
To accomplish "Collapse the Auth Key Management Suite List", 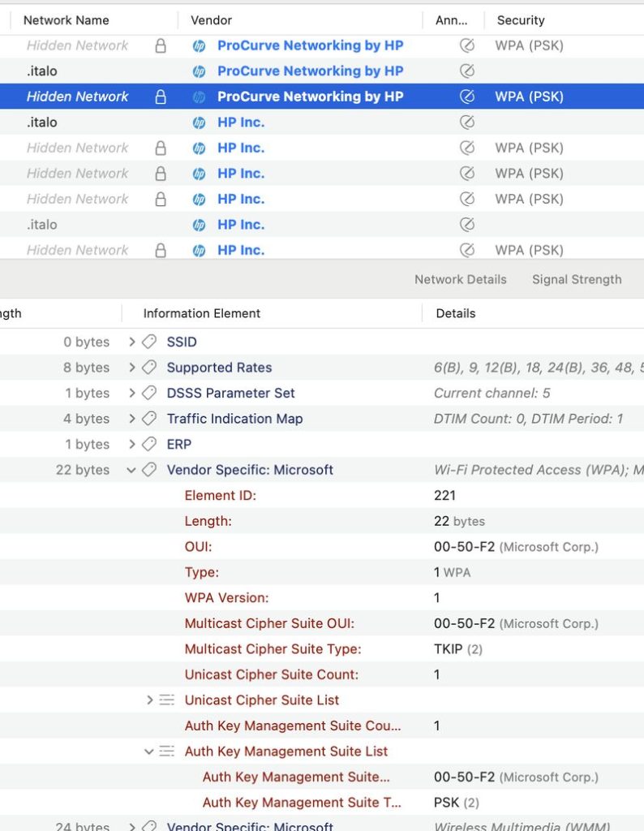I will tap(148, 751).
